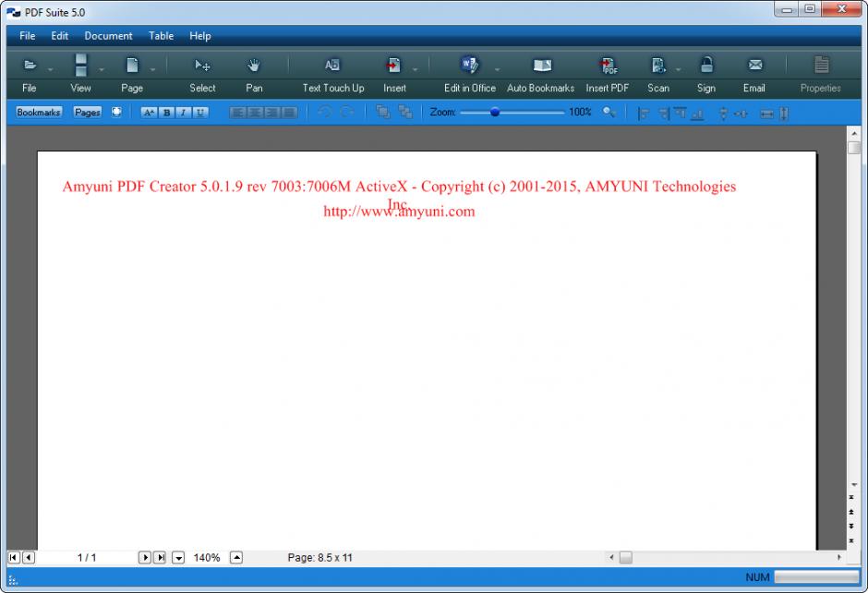Click the Sign padlock icon
This screenshot has width=868, height=593.
click(706, 65)
